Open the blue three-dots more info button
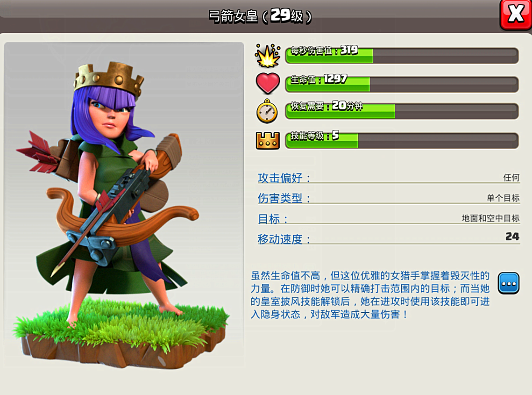Screen dimensions: 532x395 (x=509, y=283)
